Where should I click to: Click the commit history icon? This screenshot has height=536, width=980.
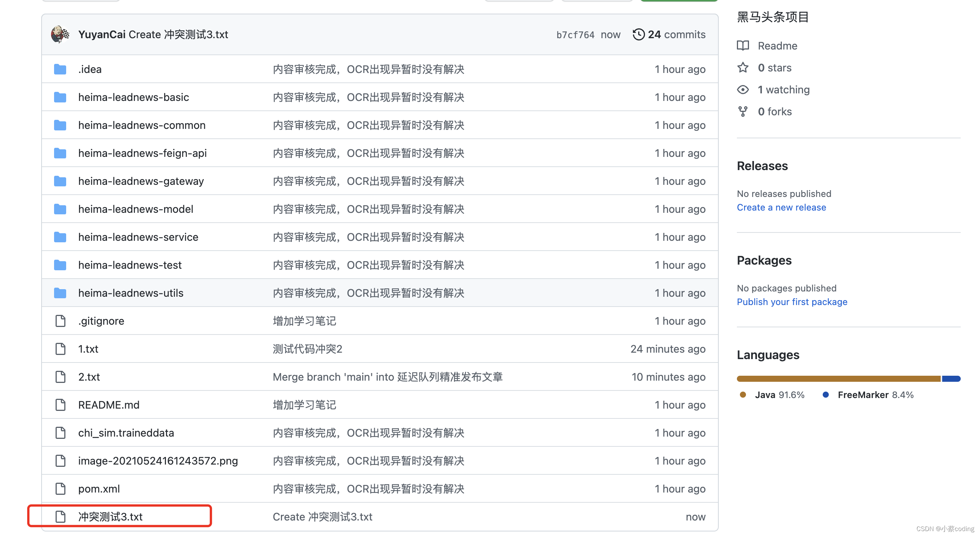638,35
